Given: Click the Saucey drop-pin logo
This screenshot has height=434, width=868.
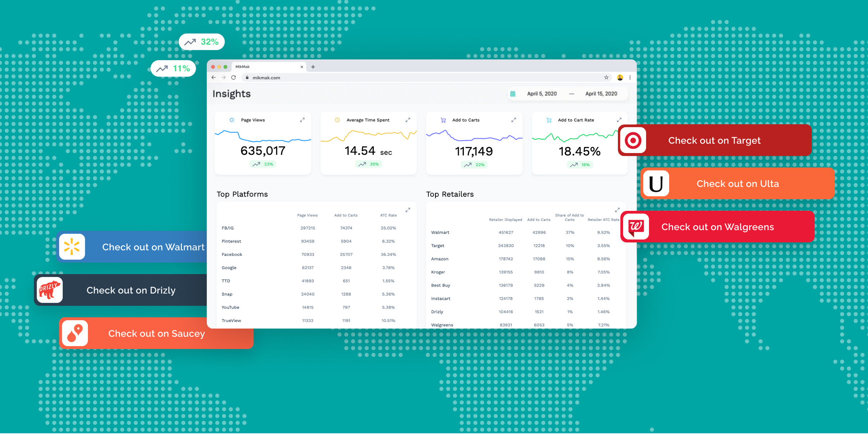Looking at the screenshot, I should pos(76,333).
